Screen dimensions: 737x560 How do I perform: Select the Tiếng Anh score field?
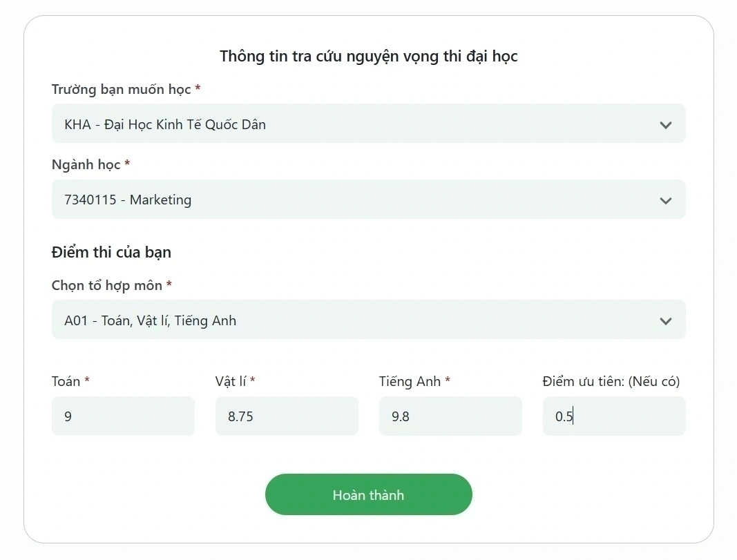coord(450,416)
